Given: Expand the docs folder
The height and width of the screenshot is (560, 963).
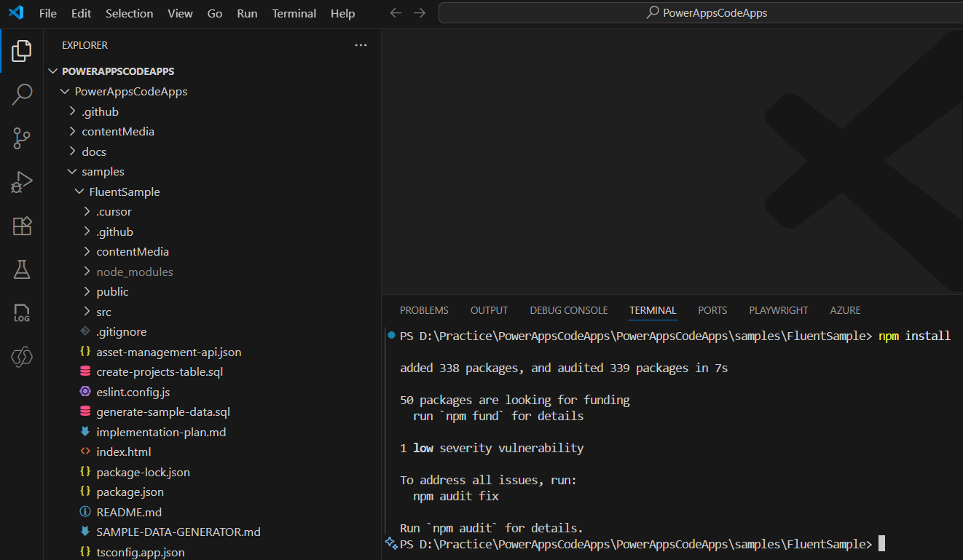Looking at the screenshot, I should [x=94, y=151].
